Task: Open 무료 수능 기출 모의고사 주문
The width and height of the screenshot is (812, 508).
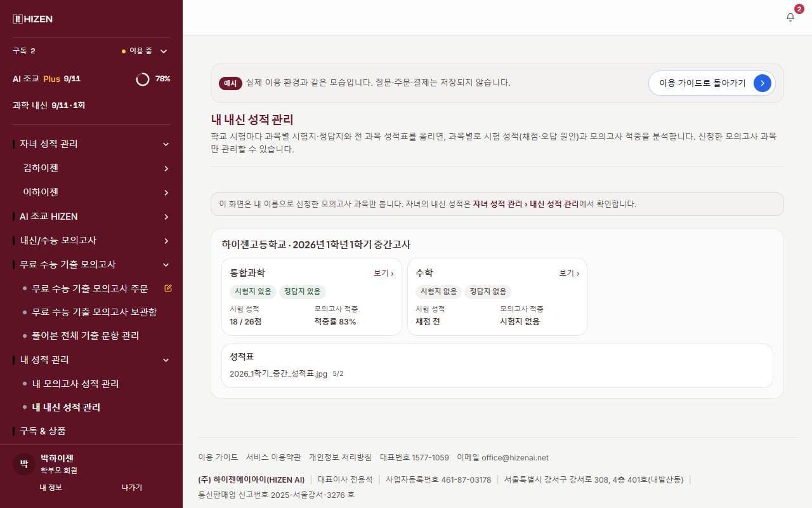Action: pos(90,288)
